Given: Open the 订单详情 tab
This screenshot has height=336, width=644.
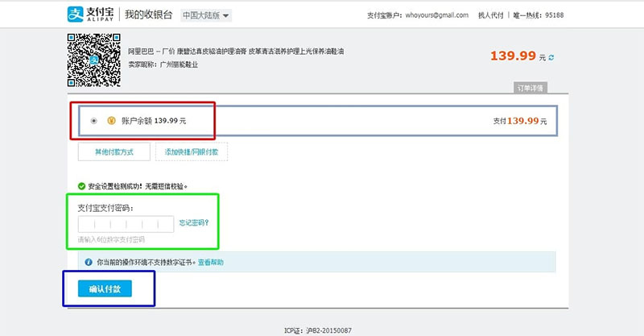Looking at the screenshot, I should tap(530, 88).
